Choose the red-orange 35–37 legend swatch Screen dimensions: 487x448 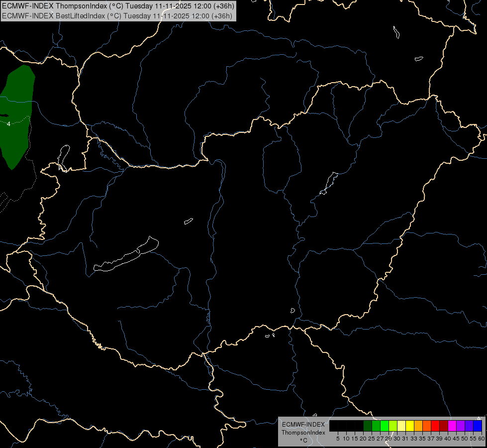point(427,426)
